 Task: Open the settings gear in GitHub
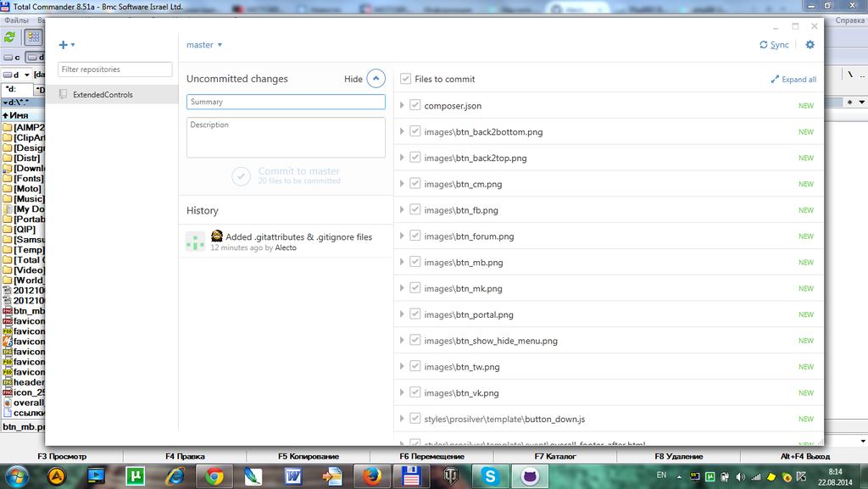(x=810, y=45)
